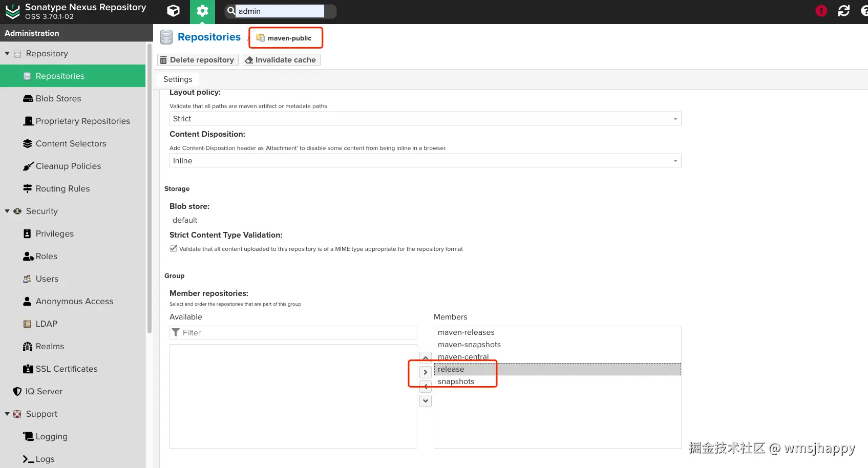Open Repositories in the sidebar
The width and height of the screenshot is (868, 468).
coord(73,76)
